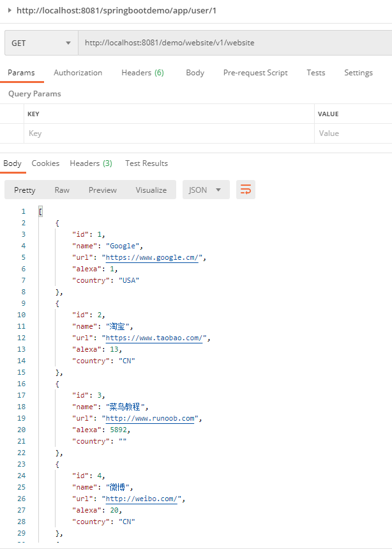
Task: Select the Preview response mode
Action: pyautogui.click(x=102, y=190)
